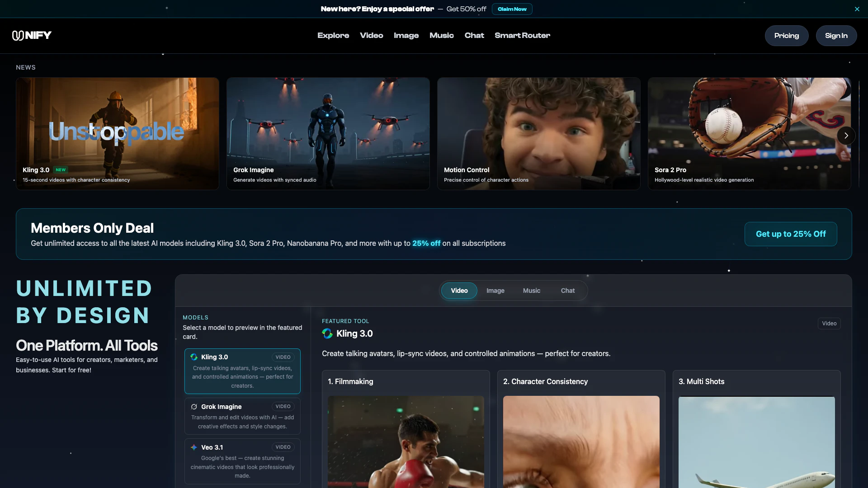
Task: Open Smart Router from navigation menu
Action: (x=522, y=35)
